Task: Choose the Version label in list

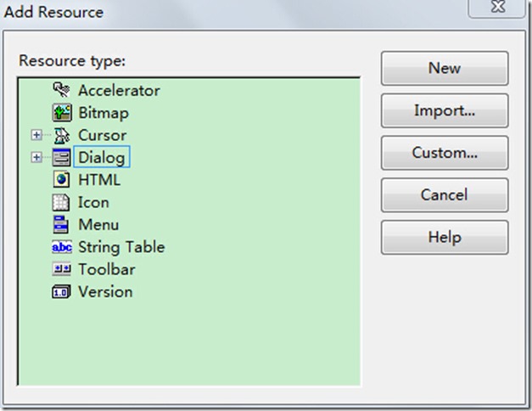Action: 105,291
